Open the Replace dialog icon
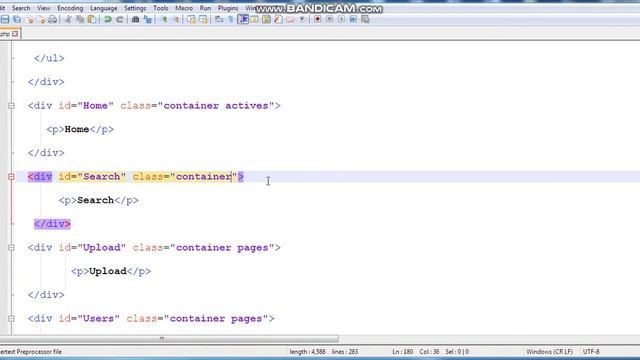This screenshot has height=360, width=640. 148,19
